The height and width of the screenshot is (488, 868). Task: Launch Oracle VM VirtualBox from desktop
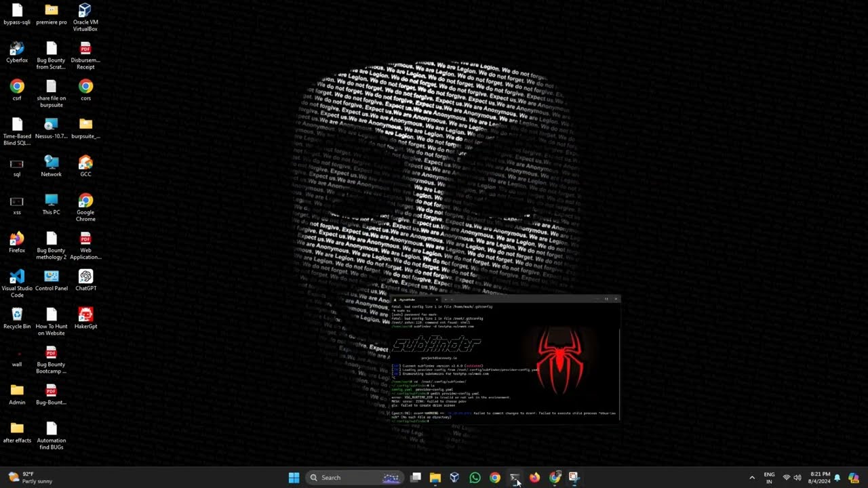pyautogui.click(x=85, y=18)
